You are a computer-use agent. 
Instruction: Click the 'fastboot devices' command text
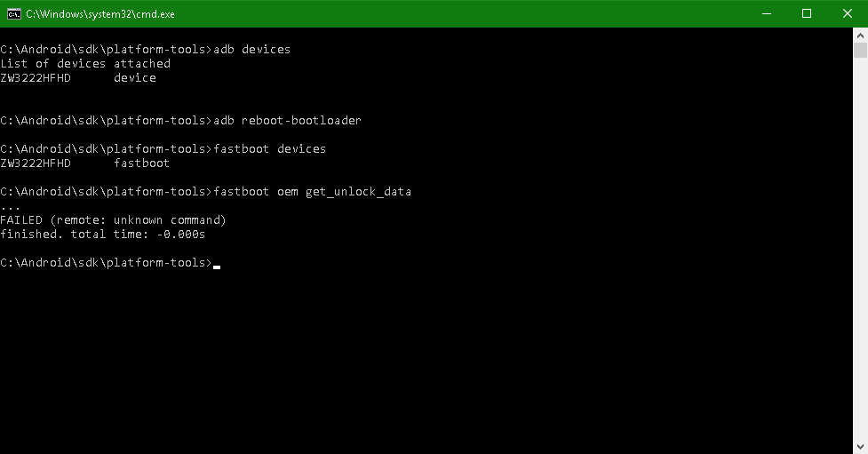coord(269,149)
